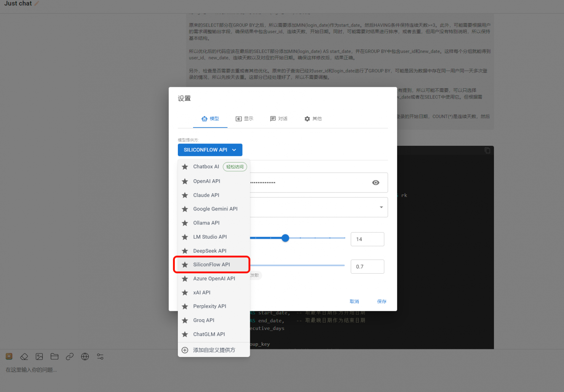Select OpenAI API from provider list
The image size is (564, 392).
point(214,181)
